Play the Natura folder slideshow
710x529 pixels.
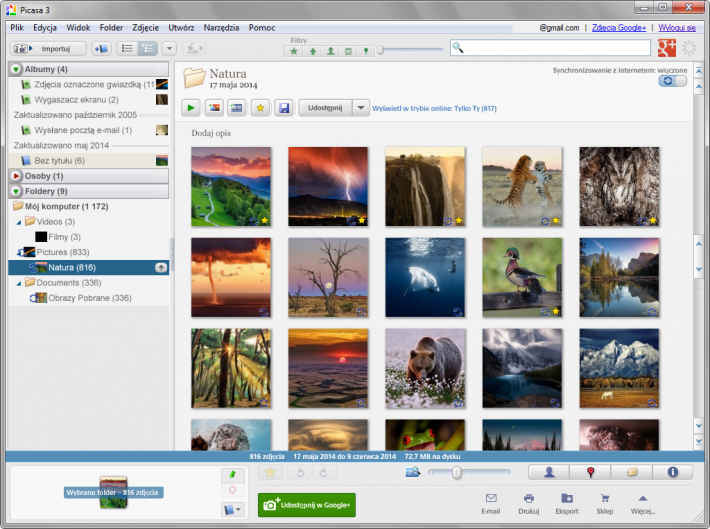click(191, 108)
